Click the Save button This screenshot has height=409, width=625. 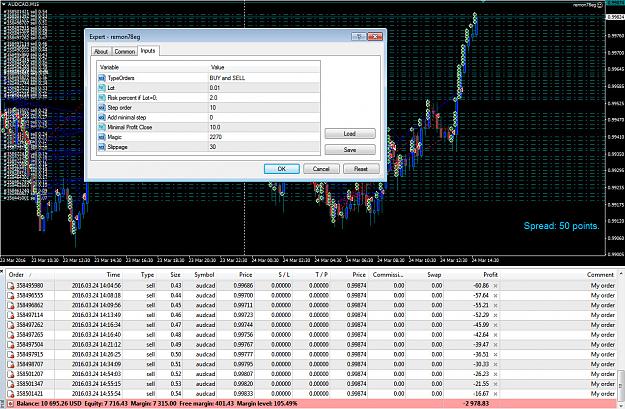pyautogui.click(x=350, y=150)
